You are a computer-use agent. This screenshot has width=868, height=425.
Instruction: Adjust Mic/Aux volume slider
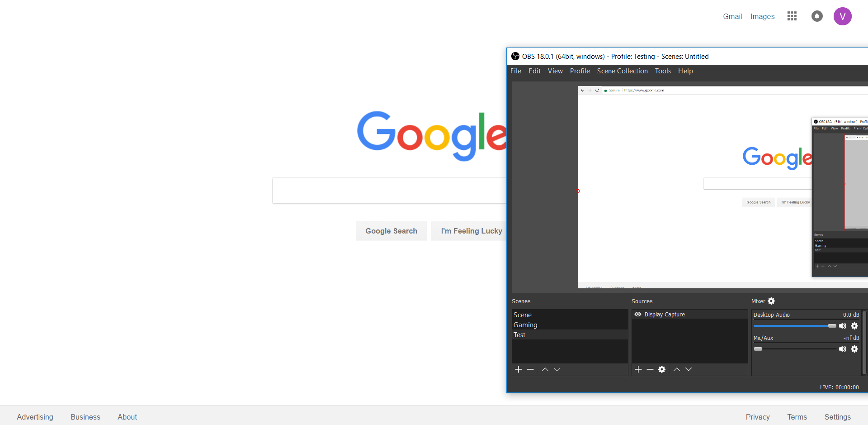click(x=795, y=349)
